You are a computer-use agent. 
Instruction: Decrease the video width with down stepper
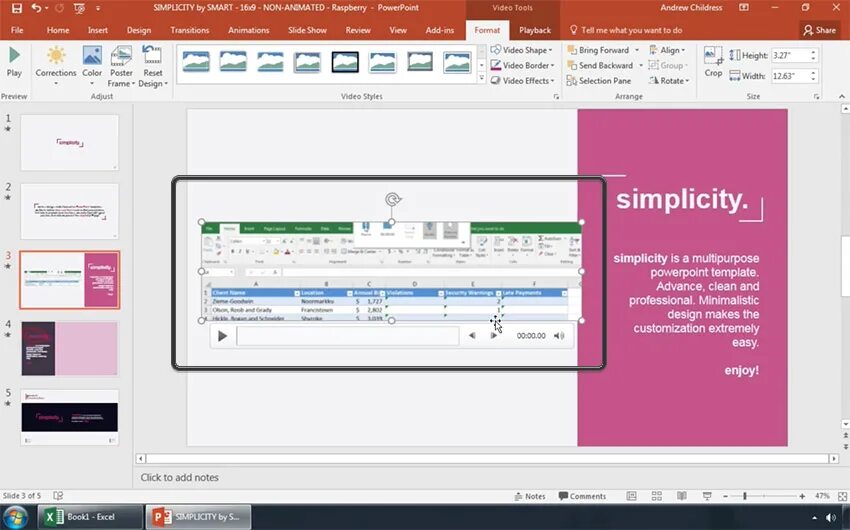coord(813,79)
